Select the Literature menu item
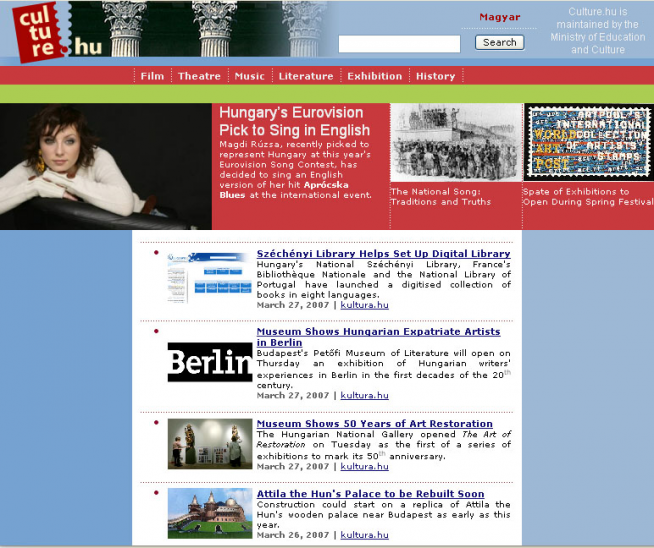 point(306,76)
